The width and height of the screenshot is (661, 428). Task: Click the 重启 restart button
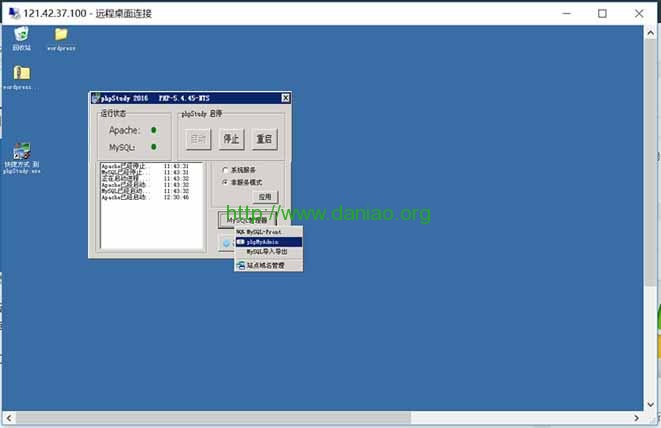264,139
